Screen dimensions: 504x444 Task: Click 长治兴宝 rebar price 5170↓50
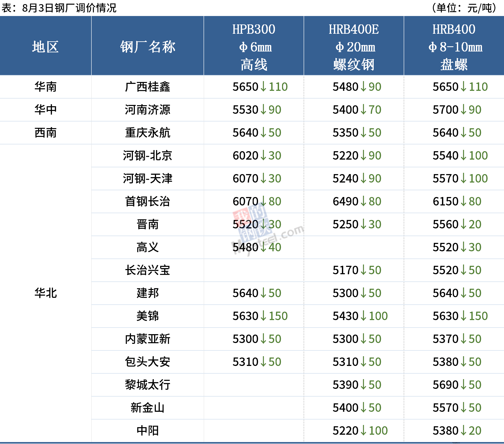357,270
